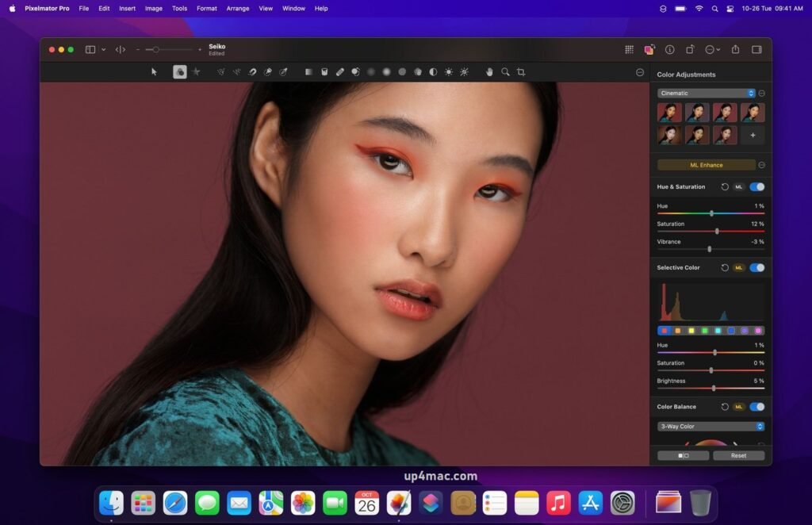Open the 3-Way Color dropdown
The height and width of the screenshot is (525, 812).
tap(709, 426)
